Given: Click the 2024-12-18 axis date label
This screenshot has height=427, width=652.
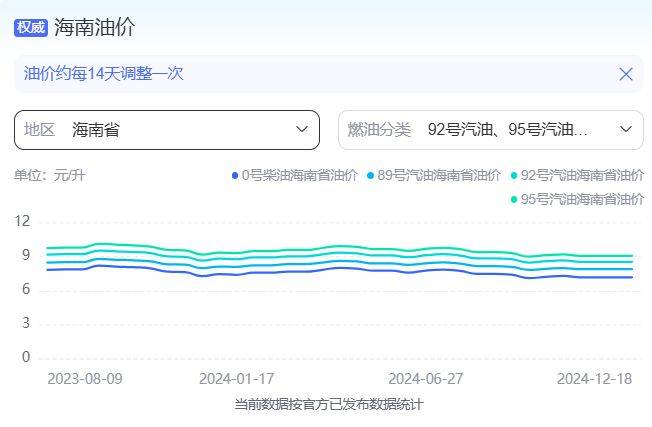Looking at the screenshot, I should click(594, 379).
